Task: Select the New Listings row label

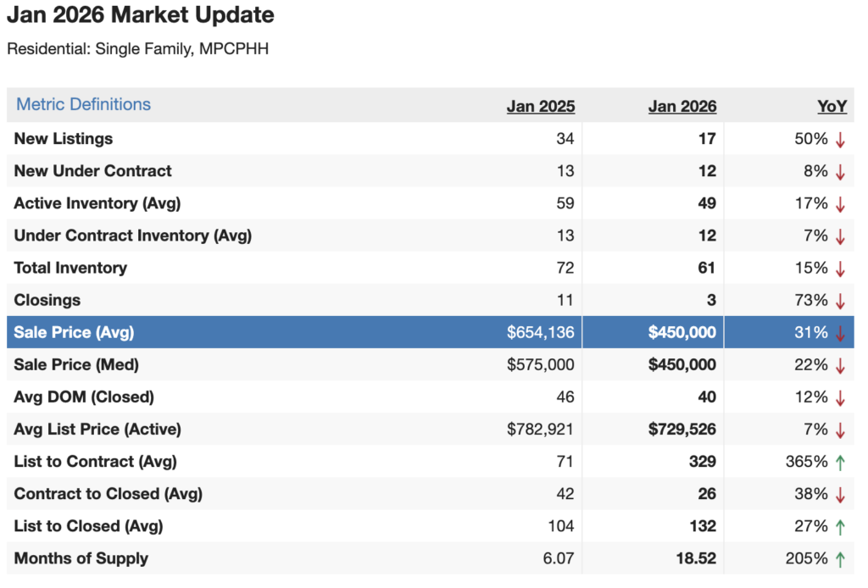Action: 64,139
